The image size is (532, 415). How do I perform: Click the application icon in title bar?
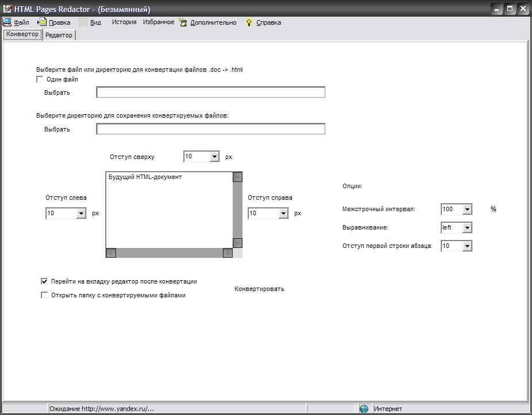(x=7, y=9)
